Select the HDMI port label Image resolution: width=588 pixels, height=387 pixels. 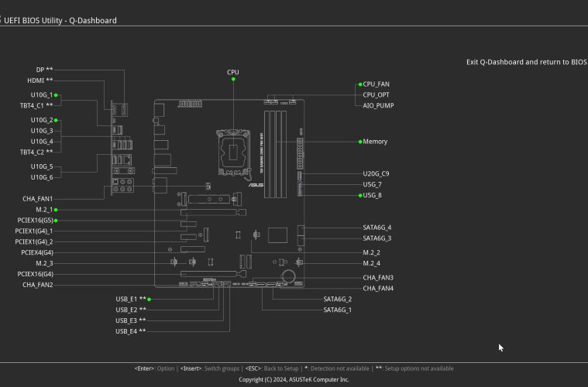coord(40,80)
